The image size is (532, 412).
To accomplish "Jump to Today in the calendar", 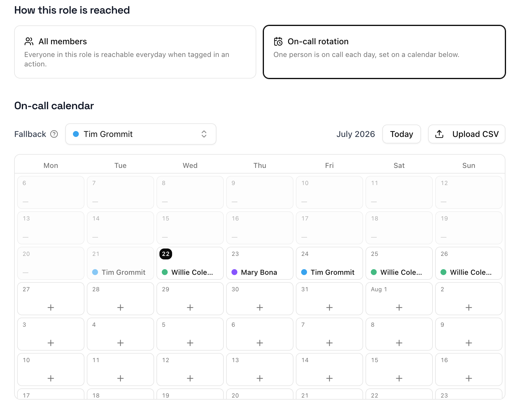I will click(402, 134).
